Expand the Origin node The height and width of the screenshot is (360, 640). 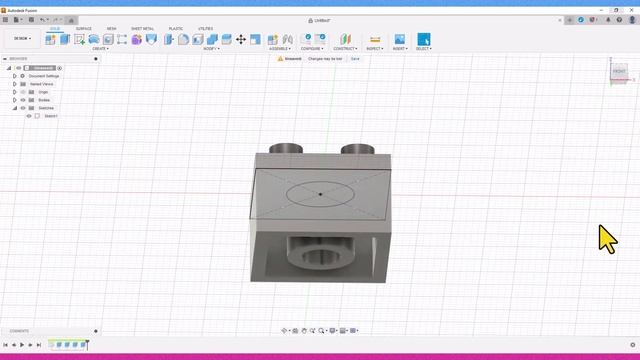15,92
